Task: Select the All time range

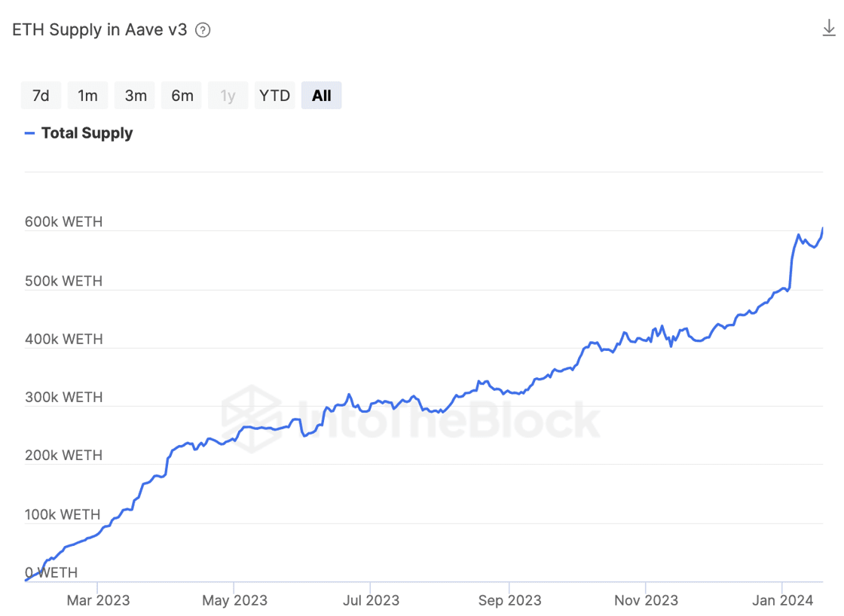Action: pos(322,96)
